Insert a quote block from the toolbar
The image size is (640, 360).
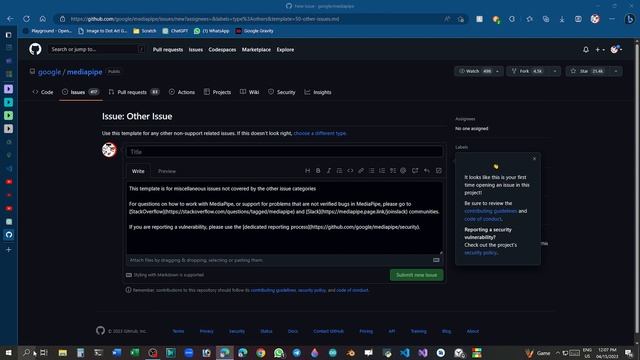(x=339, y=171)
